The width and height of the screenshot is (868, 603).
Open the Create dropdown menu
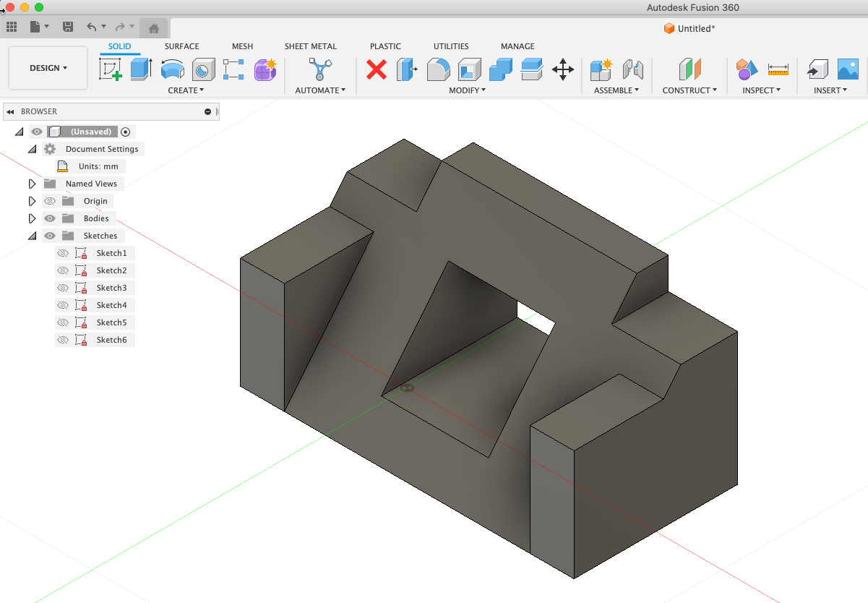pyautogui.click(x=186, y=90)
